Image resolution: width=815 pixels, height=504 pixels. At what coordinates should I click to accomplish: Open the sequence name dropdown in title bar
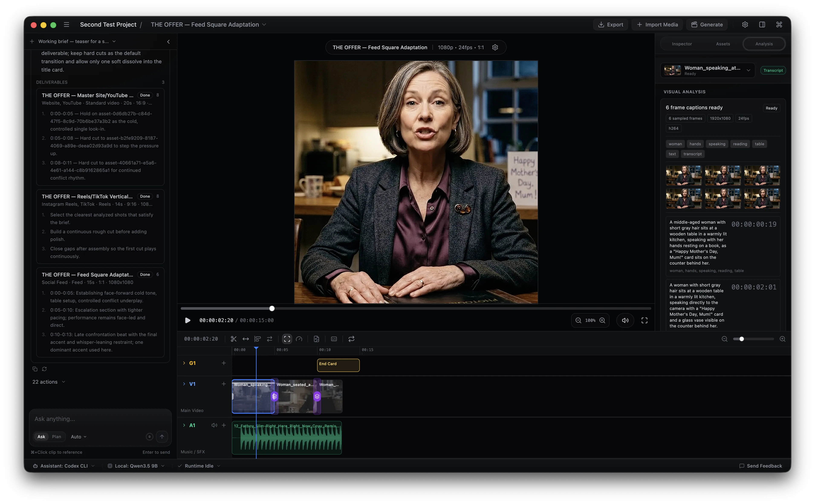click(208, 25)
